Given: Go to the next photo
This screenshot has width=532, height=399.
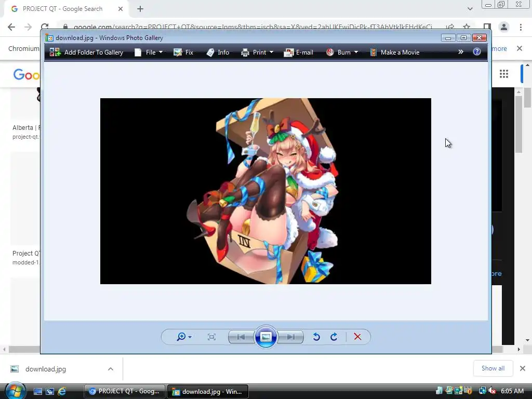Looking at the screenshot, I should click(290, 337).
